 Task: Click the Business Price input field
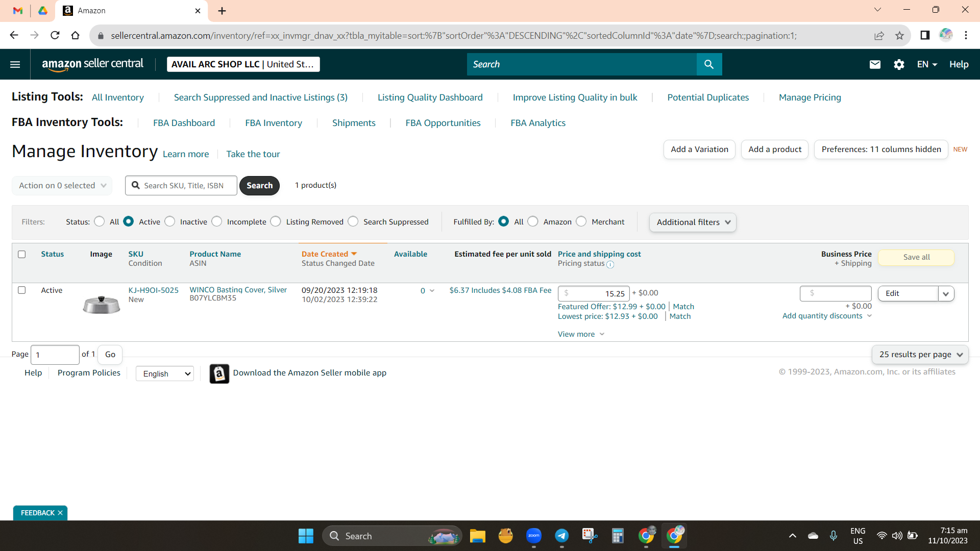click(836, 293)
